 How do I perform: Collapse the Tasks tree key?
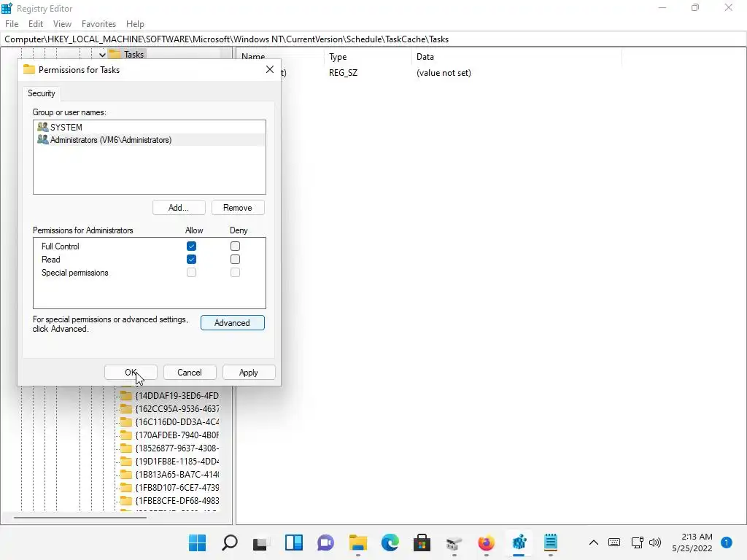click(102, 55)
